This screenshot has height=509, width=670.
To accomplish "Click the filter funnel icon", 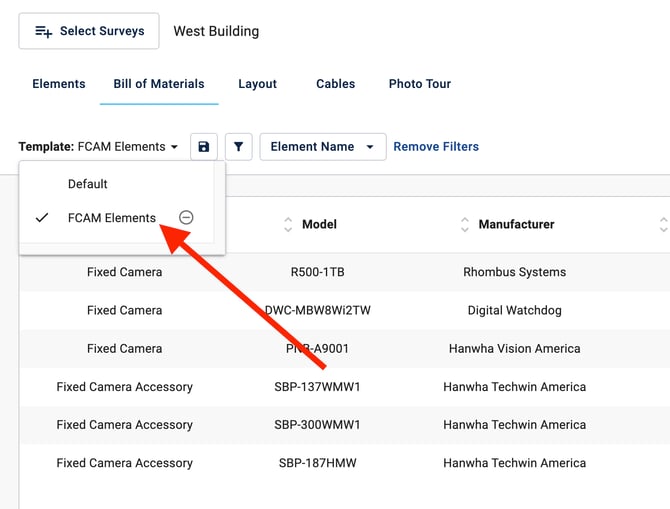I will tap(238, 147).
